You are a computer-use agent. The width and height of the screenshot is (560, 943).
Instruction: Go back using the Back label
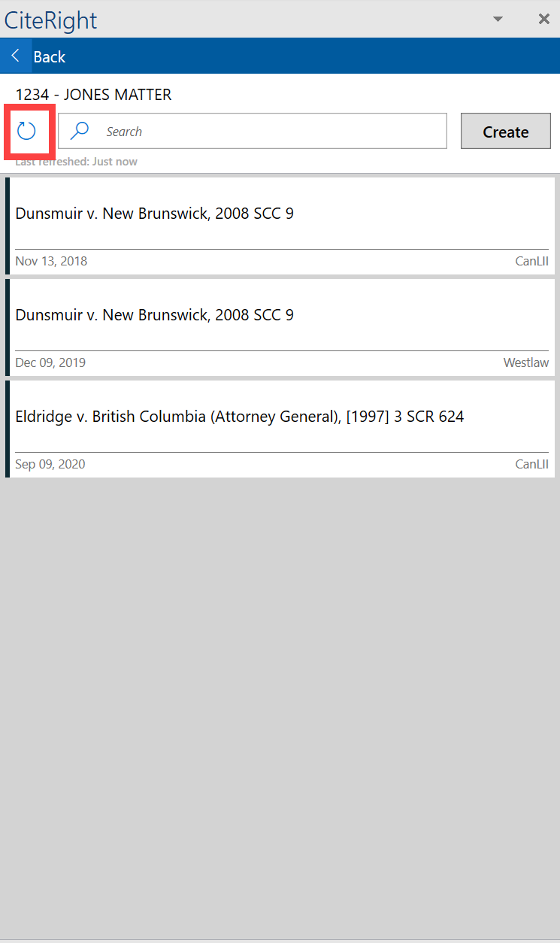click(x=50, y=57)
